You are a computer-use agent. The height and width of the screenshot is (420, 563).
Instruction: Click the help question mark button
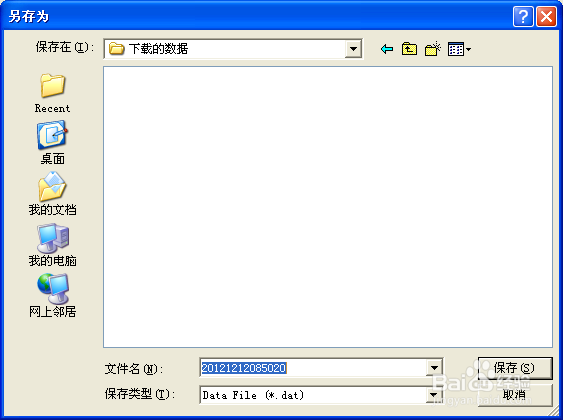pos(523,16)
